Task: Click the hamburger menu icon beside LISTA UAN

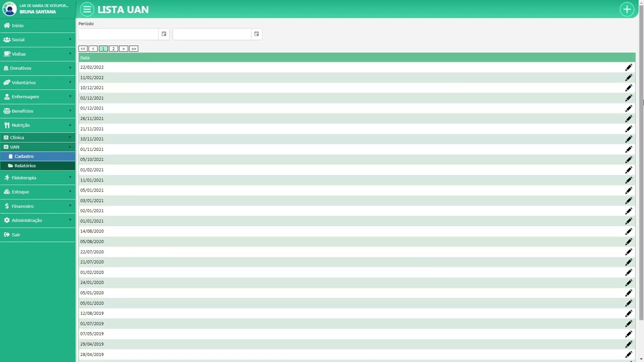Action: [x=87, y=9]
